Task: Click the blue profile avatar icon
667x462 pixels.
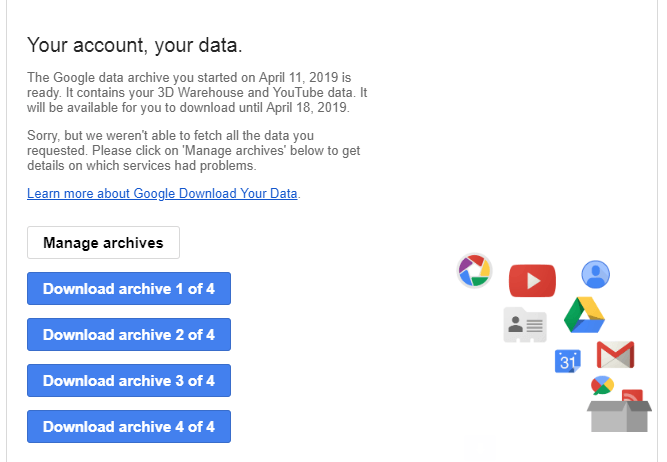Action: pyautogui.click(x=595, y=274)
